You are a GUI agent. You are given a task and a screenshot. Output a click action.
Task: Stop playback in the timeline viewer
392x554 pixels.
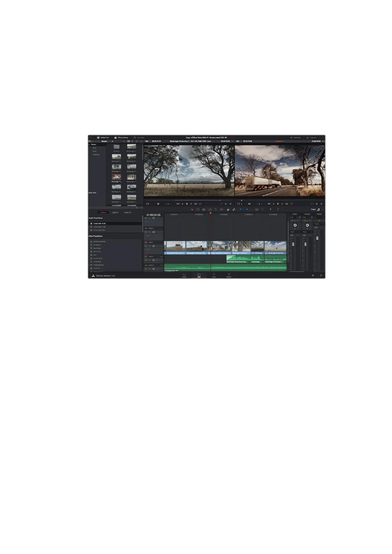[x=278, y=204]
